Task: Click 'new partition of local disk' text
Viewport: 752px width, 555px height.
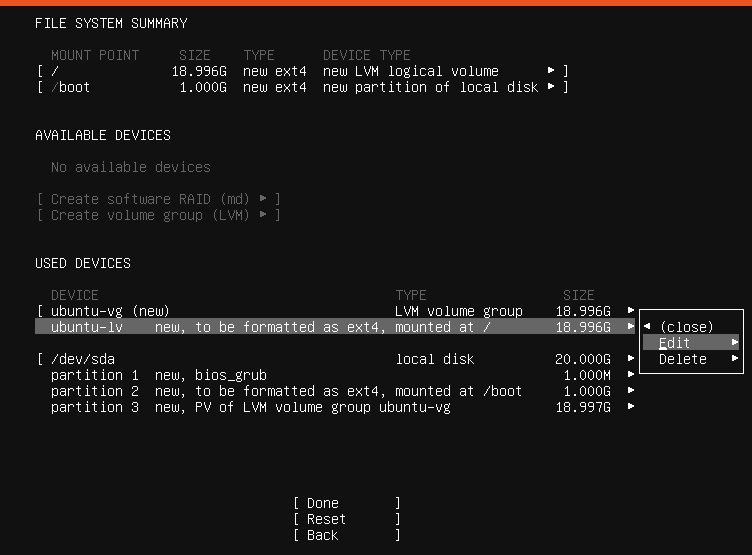Action: coord(431,87)
